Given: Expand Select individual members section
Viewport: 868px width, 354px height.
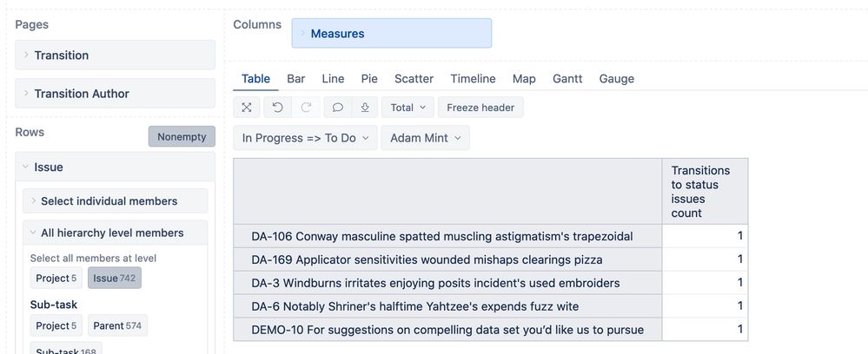Looking at the screenshot, I should pyautogui.click(x=116, y=200).
